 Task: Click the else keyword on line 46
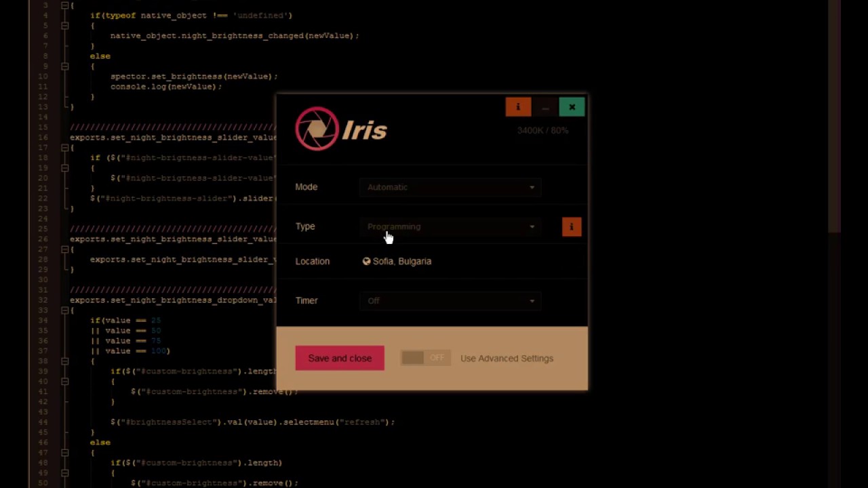(100, 443)
